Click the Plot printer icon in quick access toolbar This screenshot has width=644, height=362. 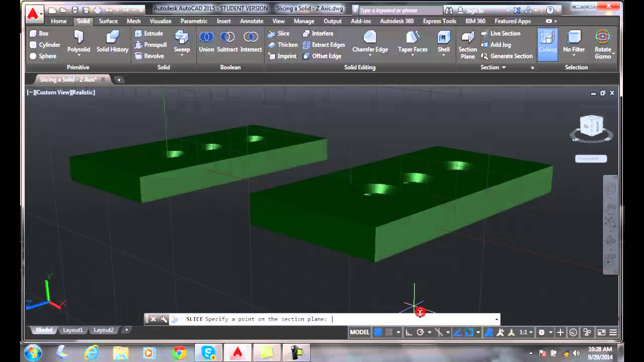98,10
